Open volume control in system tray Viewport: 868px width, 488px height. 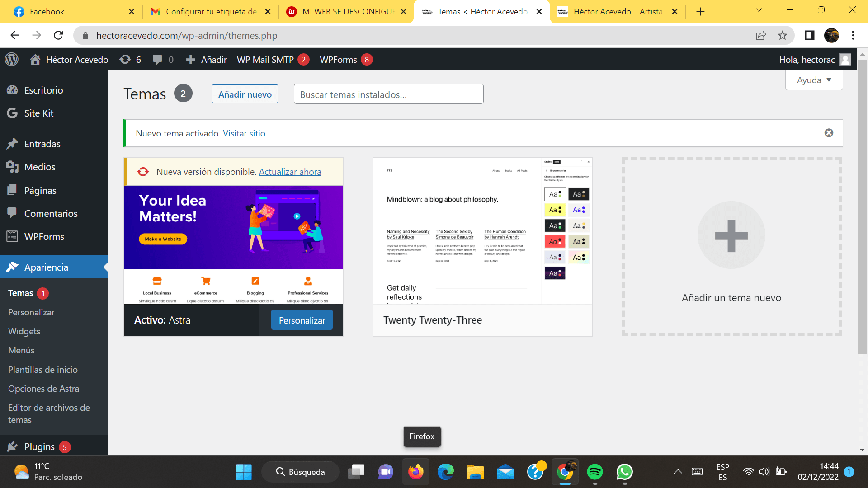pos(764,472)
